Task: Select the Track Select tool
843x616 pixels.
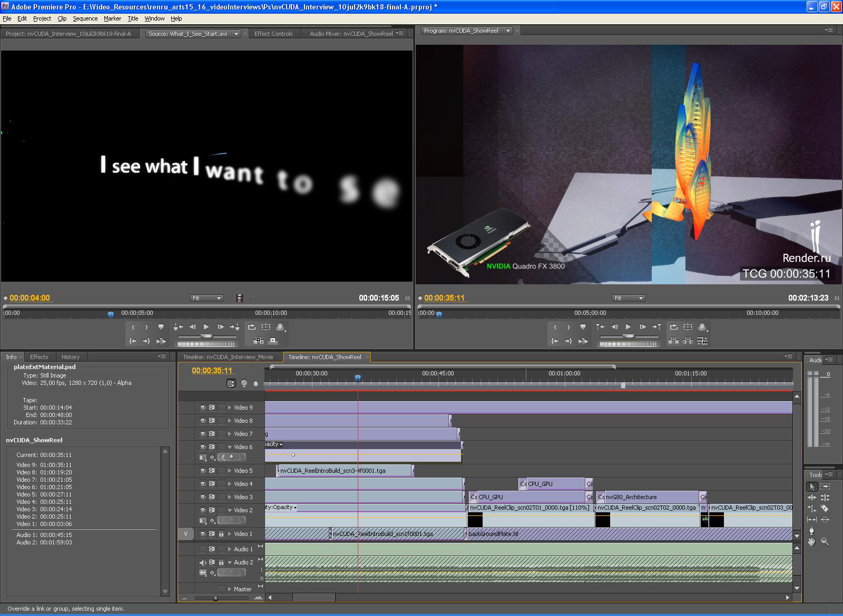Action: [x=825, y=486]
